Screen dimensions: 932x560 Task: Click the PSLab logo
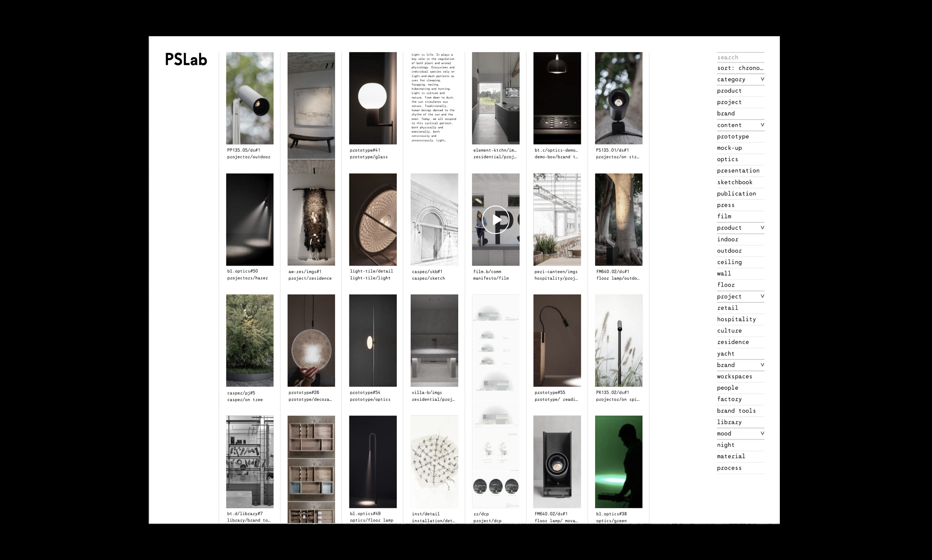[186, 60]
